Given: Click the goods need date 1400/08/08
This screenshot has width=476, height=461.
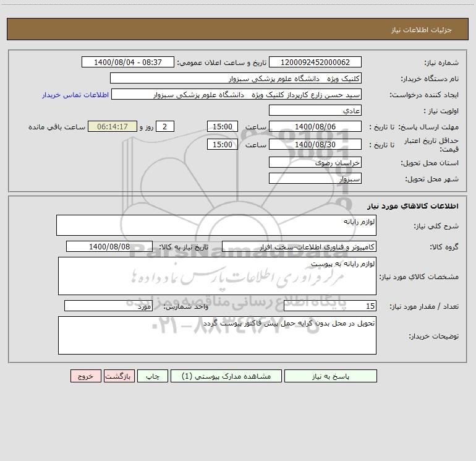Looking at the screenshot, I should tap(109, 246).
